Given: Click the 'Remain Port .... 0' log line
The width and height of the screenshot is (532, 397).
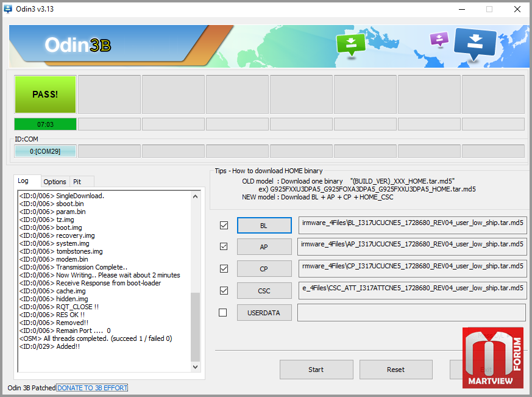Looking at the screenshot, I should pyautogui.click(x=65, y=331).
